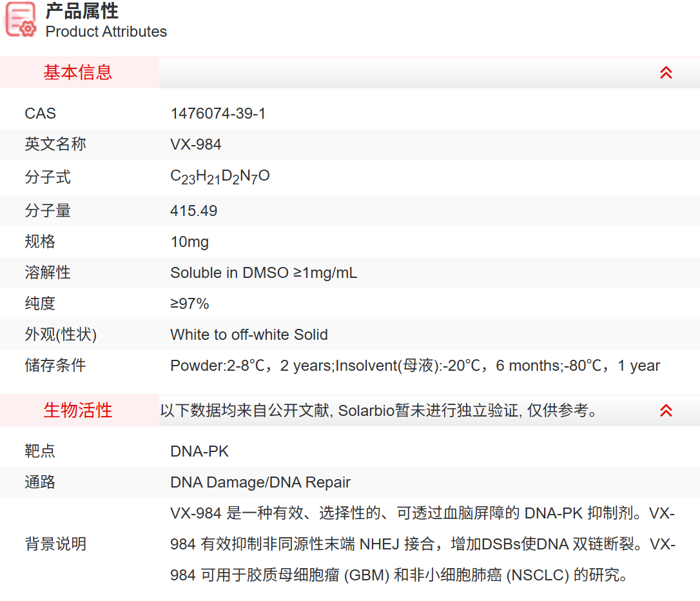
Task: Click the 10mg specification value
Action: click(x=190, y=242)
